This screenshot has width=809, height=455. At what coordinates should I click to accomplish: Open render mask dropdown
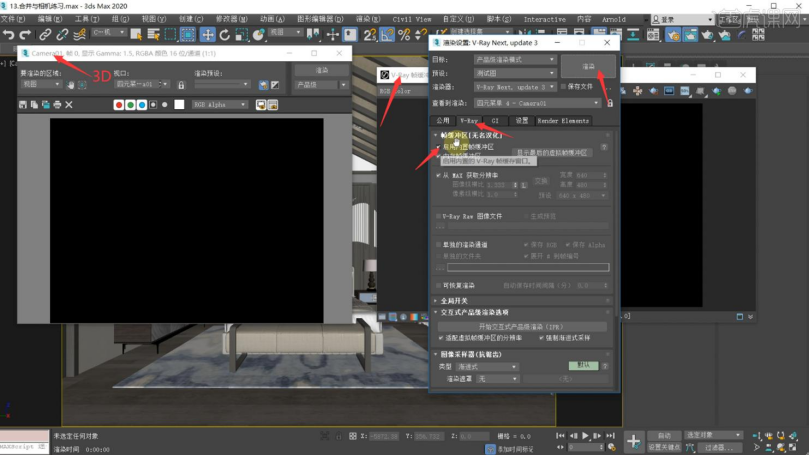[497, 379]
